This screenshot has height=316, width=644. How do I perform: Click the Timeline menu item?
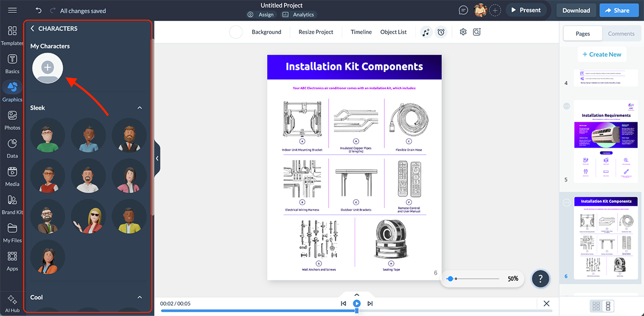pyautogui.click(x=361, y=32)
